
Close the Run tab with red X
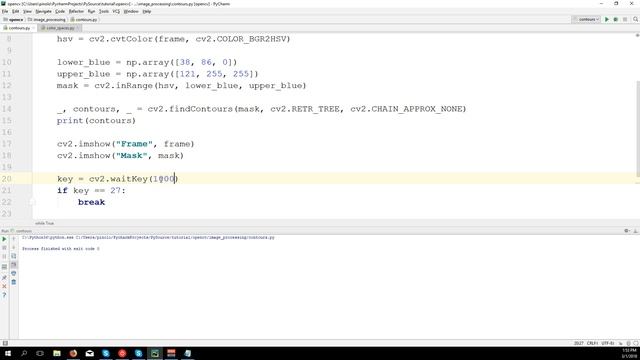point(4,286)
